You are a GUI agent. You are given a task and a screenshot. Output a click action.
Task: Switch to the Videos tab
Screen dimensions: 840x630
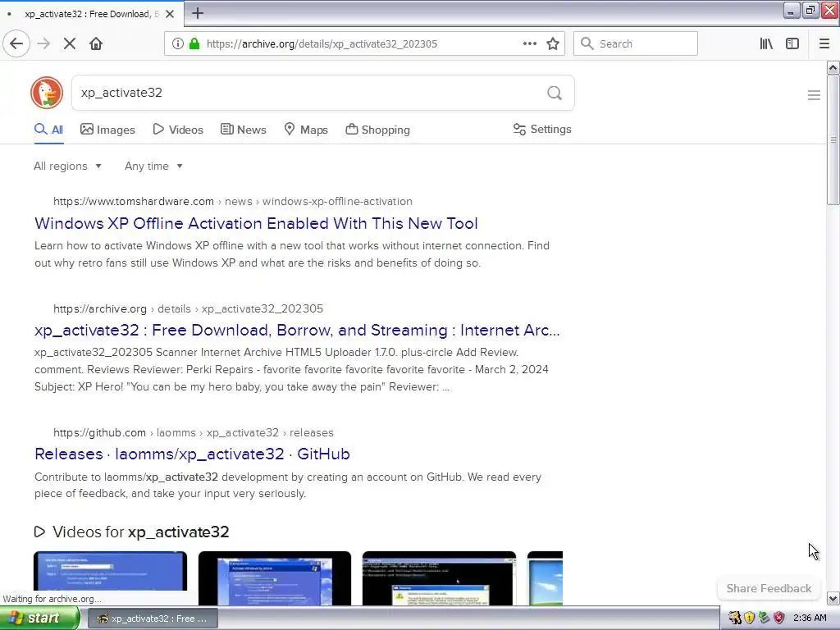(178, 130)
